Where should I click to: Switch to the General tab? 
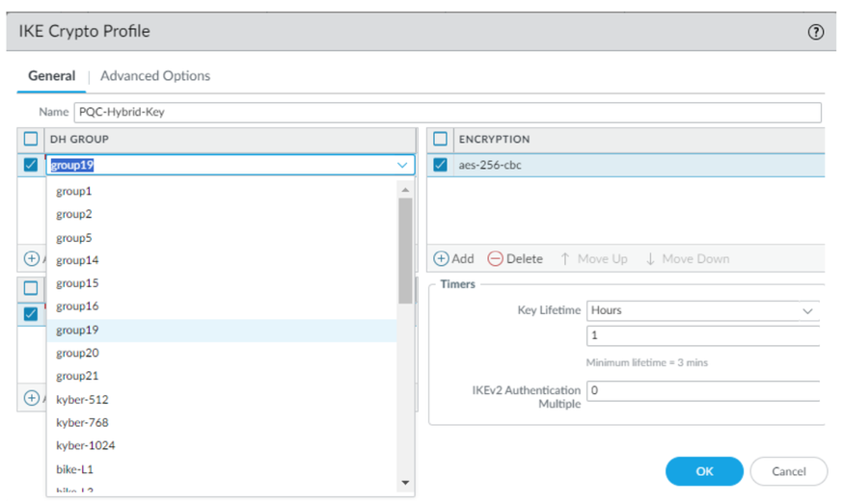click(x=52, y=76)
